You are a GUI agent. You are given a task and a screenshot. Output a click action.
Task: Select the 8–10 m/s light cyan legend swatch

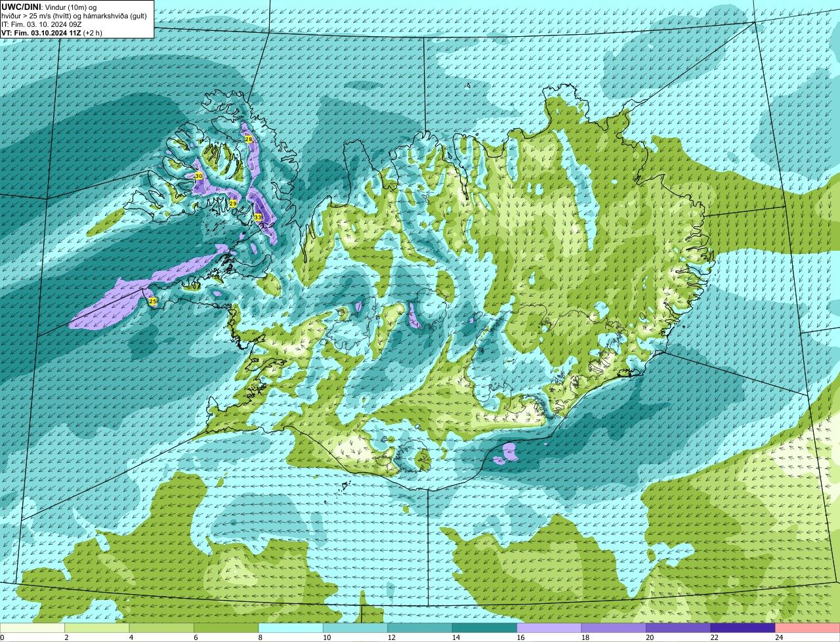coord(291,628)
